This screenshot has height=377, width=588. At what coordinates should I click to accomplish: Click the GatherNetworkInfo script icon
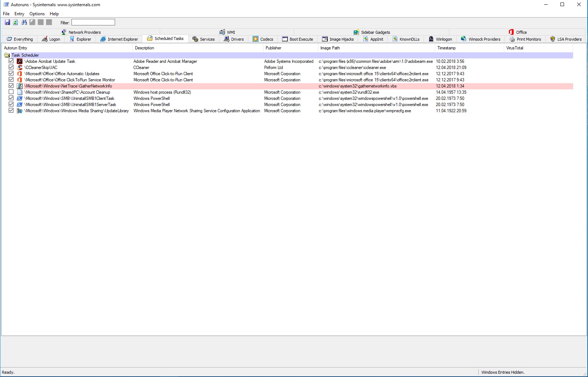point(20,86)
